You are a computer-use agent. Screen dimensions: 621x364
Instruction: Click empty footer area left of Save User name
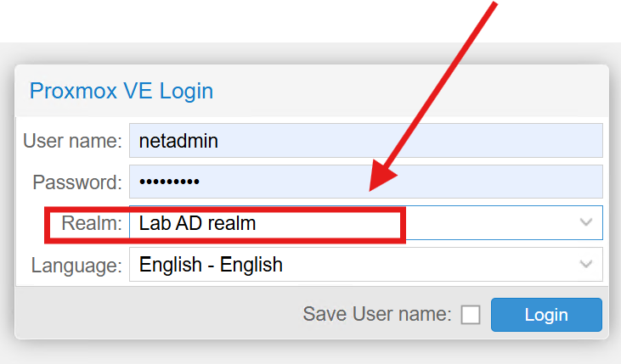coord(153,315)
